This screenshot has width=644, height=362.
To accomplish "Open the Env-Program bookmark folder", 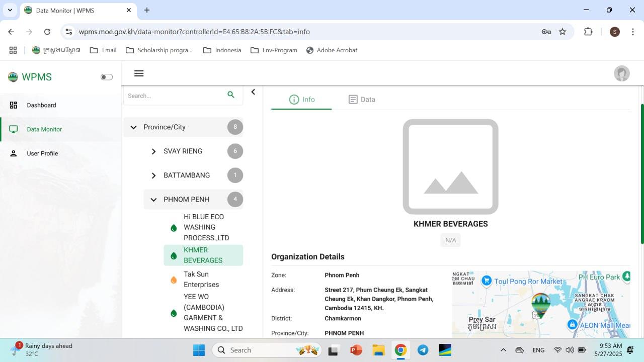I will (274, 50).
